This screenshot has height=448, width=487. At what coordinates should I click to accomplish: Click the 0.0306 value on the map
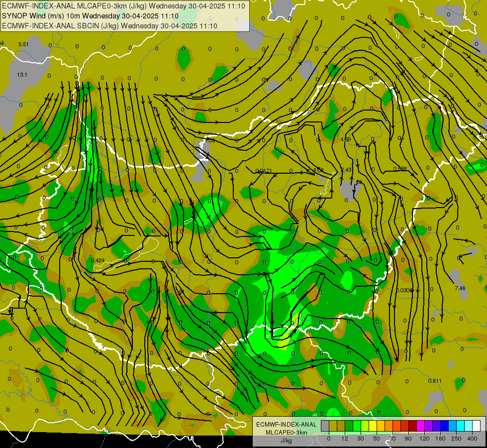[x=404, y=290]
